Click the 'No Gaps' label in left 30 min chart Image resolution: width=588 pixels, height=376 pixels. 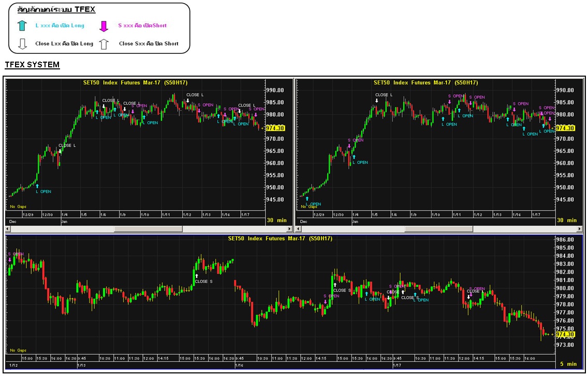pos(18,207)
